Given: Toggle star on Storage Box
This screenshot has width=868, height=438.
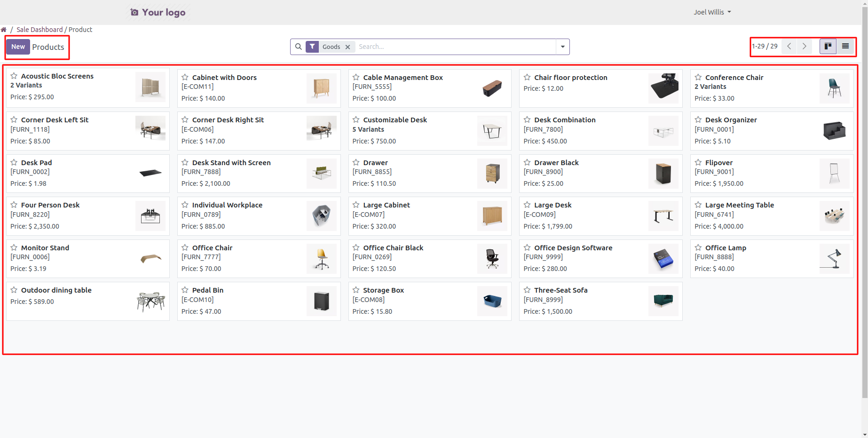Looking at the screenshot, I should click(356, 290).
